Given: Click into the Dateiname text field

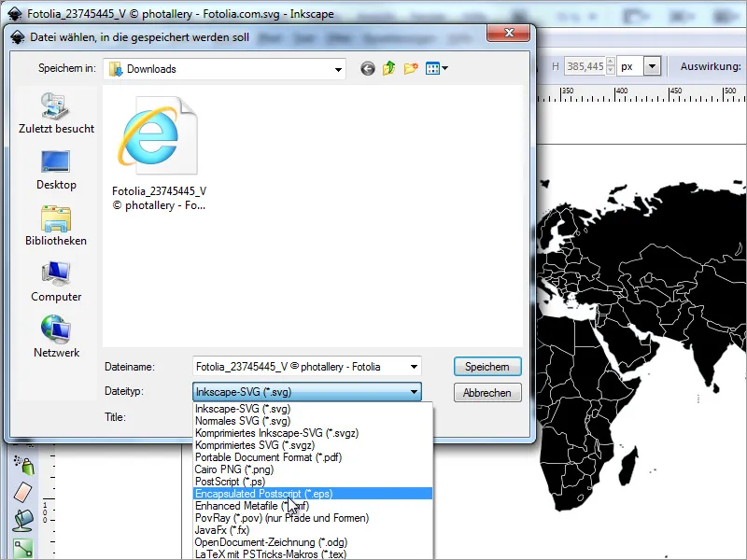Looking at the screenshot, I should [300, 367].
